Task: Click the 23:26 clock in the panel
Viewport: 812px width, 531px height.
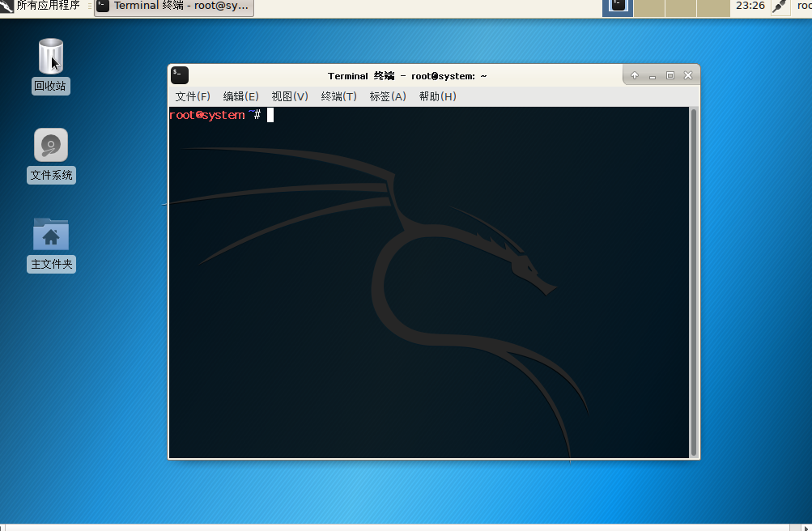Action: 750,6
